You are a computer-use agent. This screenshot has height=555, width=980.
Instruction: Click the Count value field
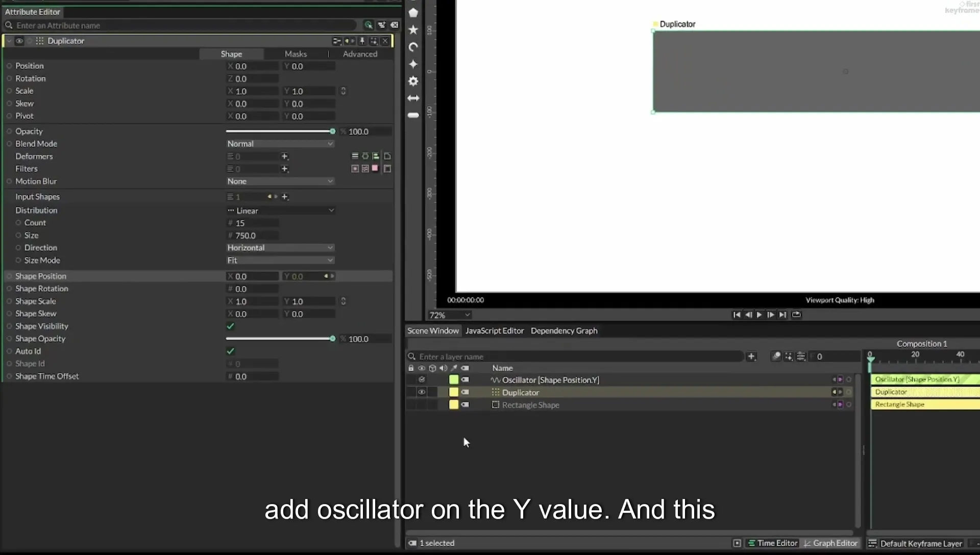(x=253, y=223)
